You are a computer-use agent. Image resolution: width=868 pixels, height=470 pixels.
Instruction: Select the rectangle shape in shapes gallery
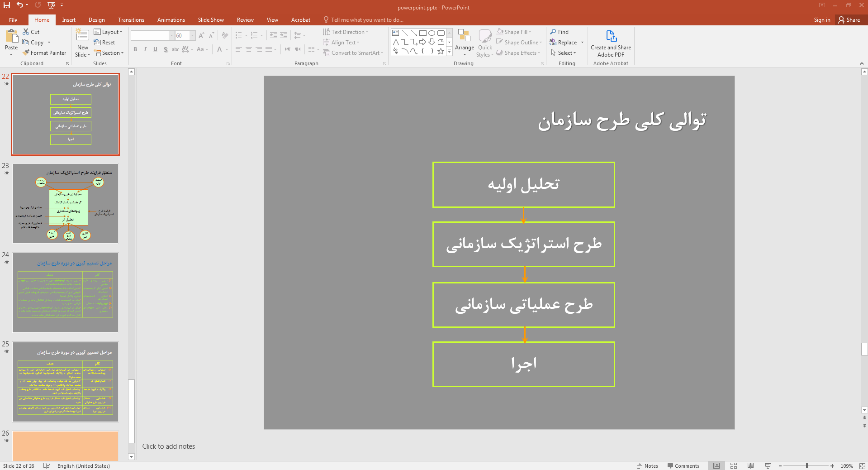pos(422,33)
